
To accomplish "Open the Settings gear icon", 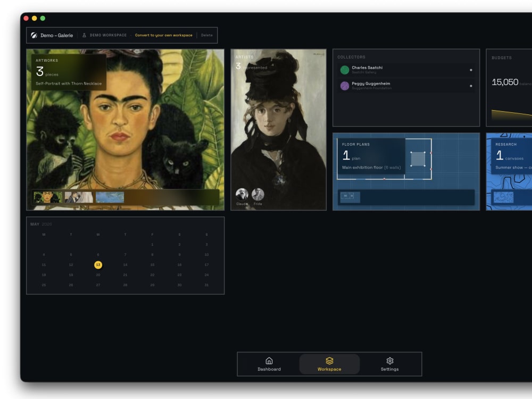I will click(x=390, y=361).
